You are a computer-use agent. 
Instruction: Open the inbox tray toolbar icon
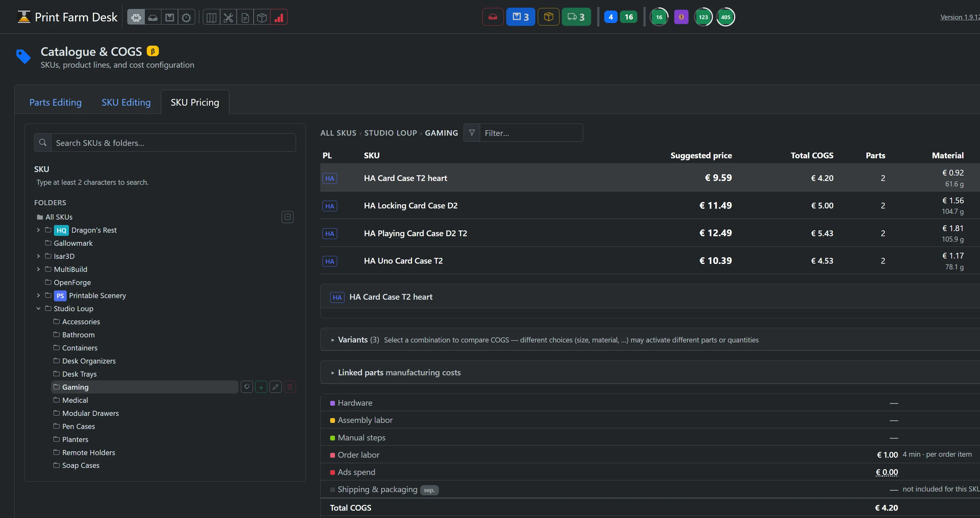click(152, 17)
